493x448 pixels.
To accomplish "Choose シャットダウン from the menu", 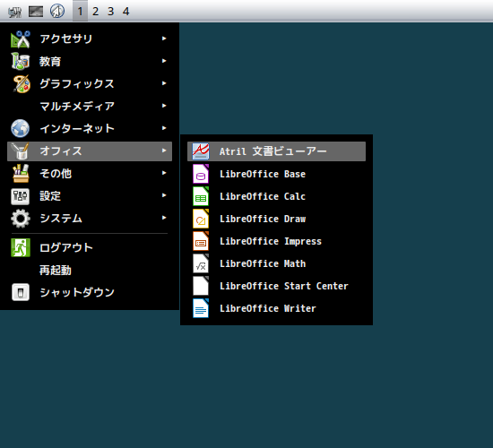I will (90, 292).
